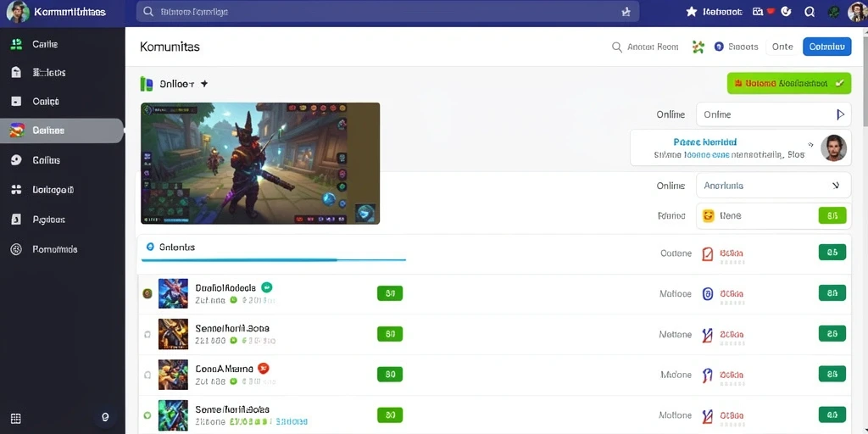Screen dimensions: 868x434
Task: Click the green 80 button beside the blue thumbnail
Action: 390,293
